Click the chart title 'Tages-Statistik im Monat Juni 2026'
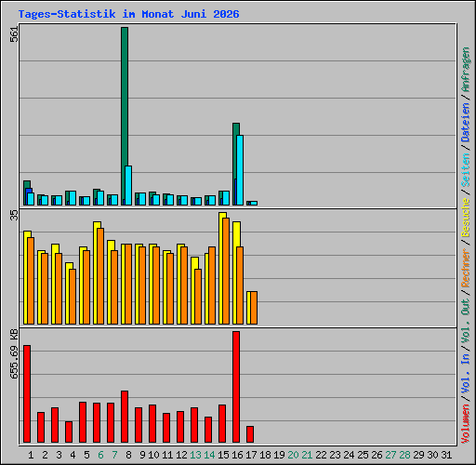The image size is (476, 465). 128,14
